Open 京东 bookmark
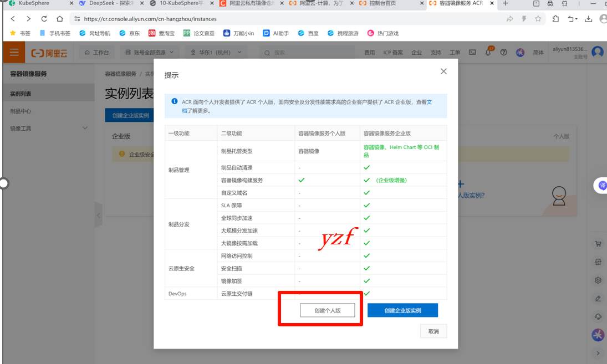607x364 pixels. [130, 33]
